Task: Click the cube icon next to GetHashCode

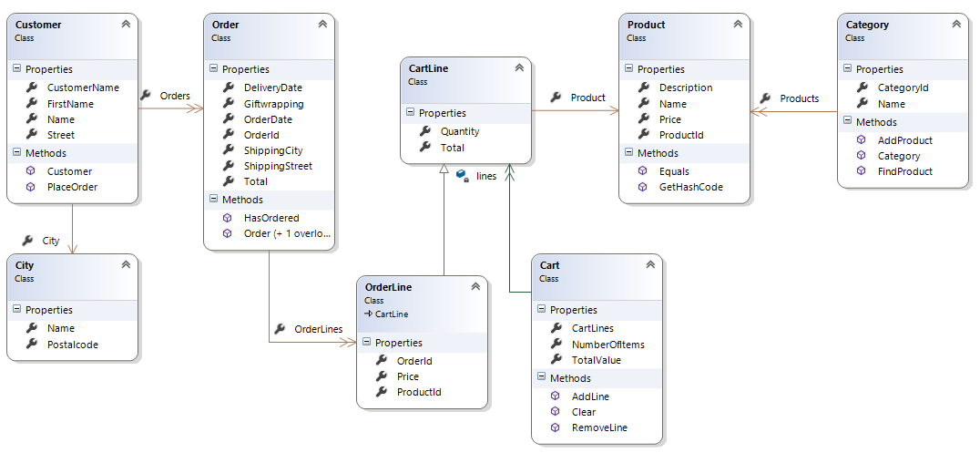Action: pyautogui.click(x=644, y=187)
